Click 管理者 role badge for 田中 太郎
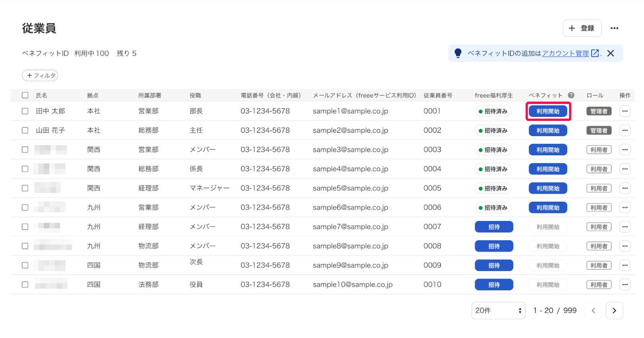This screenshot has height=338, width=644. (x=599, y=111)
